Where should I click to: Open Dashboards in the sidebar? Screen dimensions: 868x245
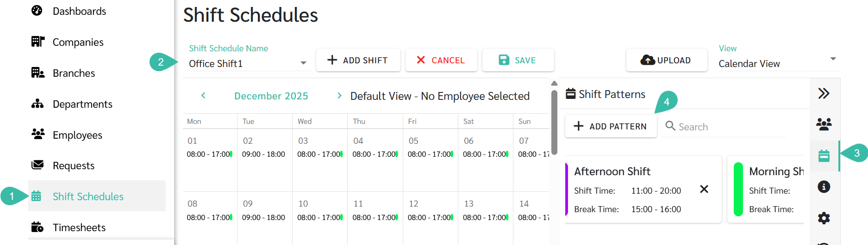(x=79, y=11)
